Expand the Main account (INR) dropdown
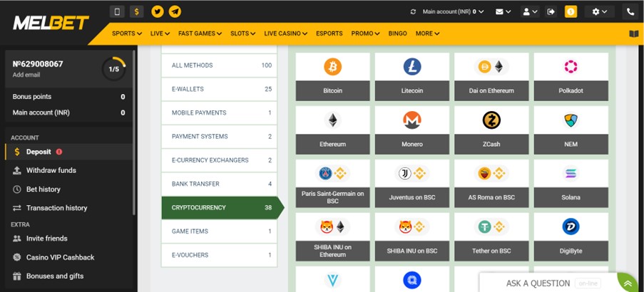The height and width of the screenshot is (292, 644). click(453, 11)
